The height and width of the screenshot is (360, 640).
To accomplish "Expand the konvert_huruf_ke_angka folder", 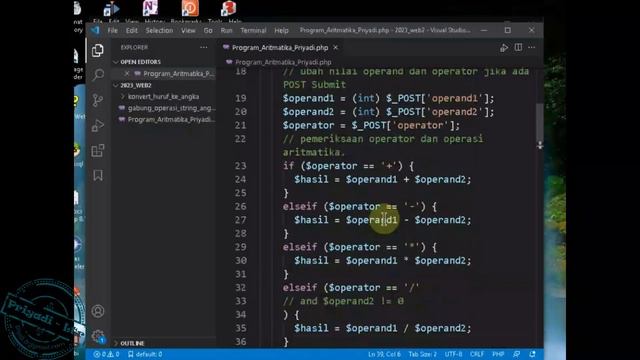I will (163, 97).
